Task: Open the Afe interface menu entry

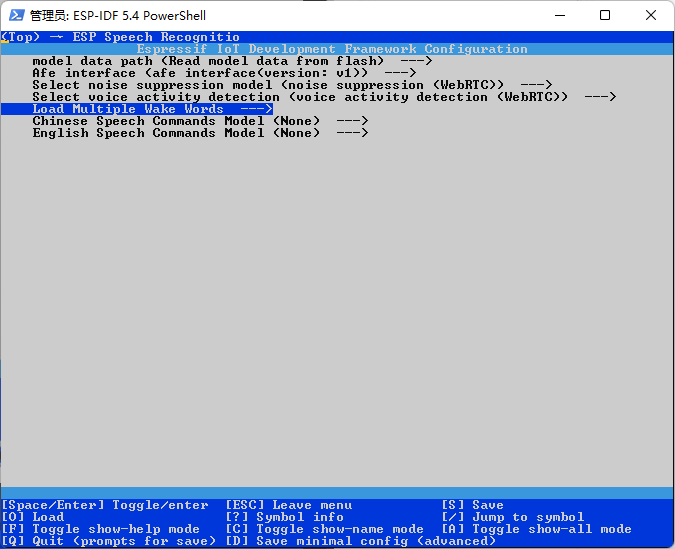Action: click(x=224, y=73)
